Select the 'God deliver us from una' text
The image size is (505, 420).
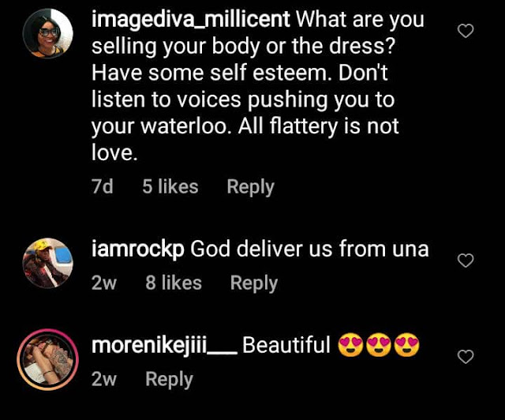pos(309,249)
